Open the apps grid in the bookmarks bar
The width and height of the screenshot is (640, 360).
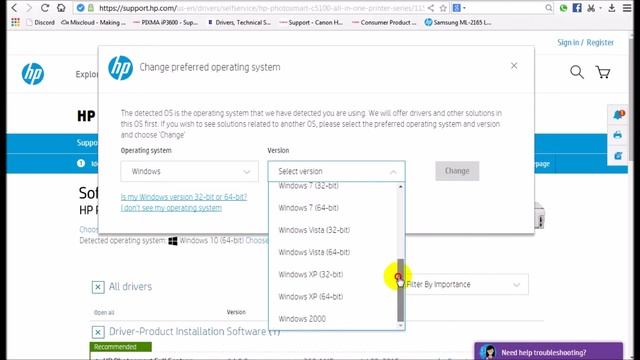pos(16,22)
